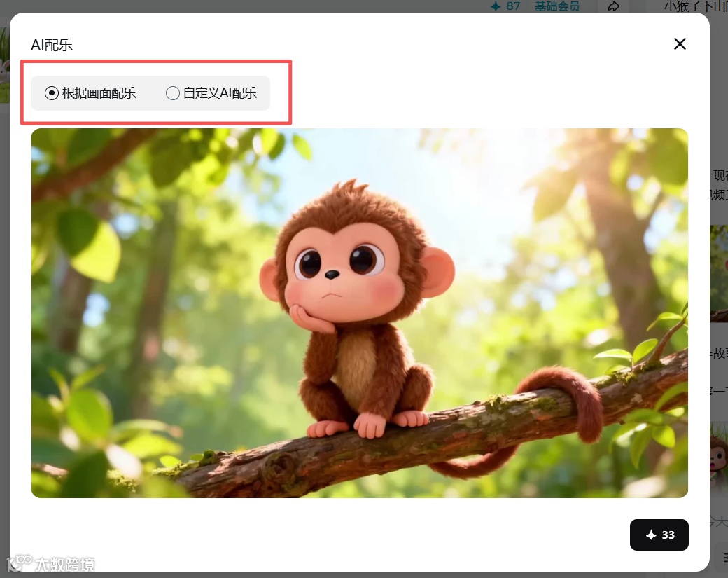Close the AI配乐 dialog
The width and height of the screenshot is (728, 578).
(x=680, y=43)
